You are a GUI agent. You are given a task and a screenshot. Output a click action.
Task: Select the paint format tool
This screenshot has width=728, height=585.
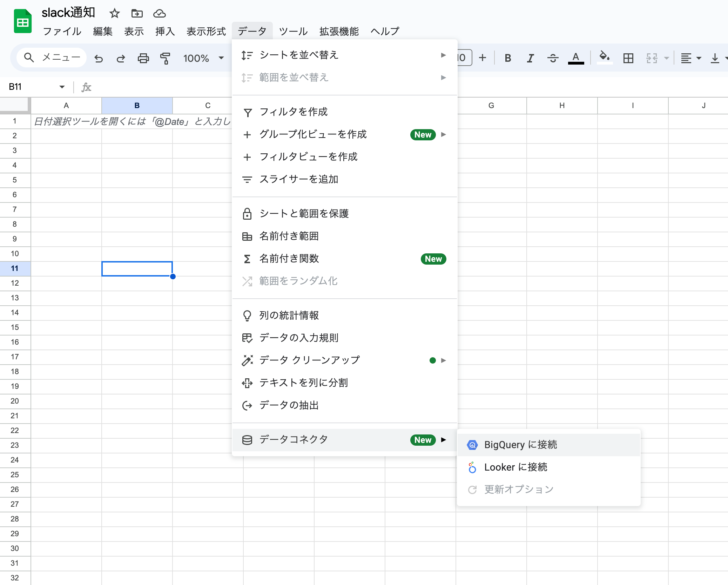click(x=165, y=58)
